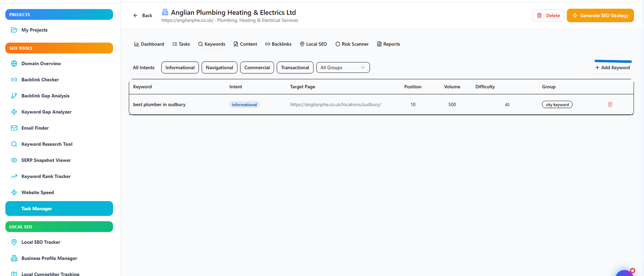Click the Email Finder envelope icon
Screen dimensions: 644x276
pyautogui.click(x=14, y=128)
